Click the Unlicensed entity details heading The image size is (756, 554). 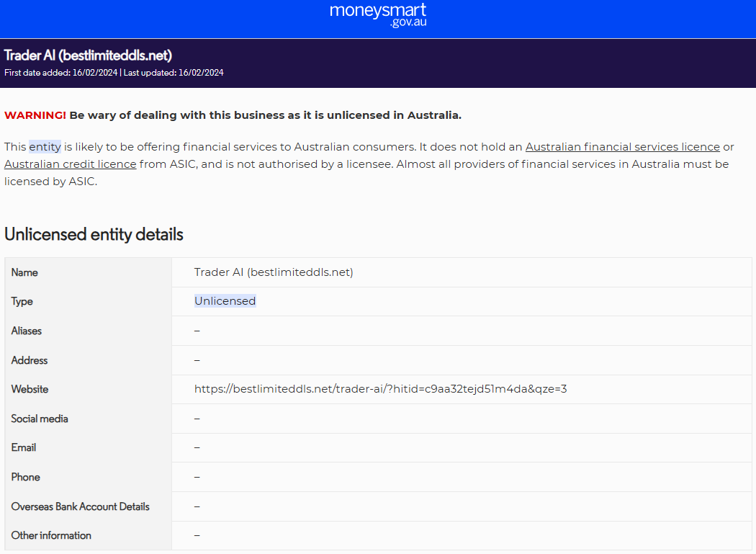pos(94,235)
